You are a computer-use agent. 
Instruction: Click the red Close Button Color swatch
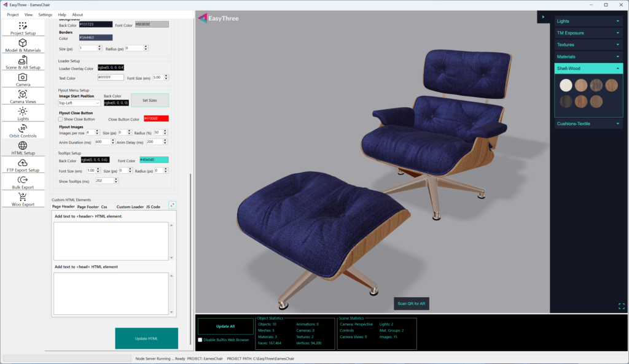coord(155,118)
